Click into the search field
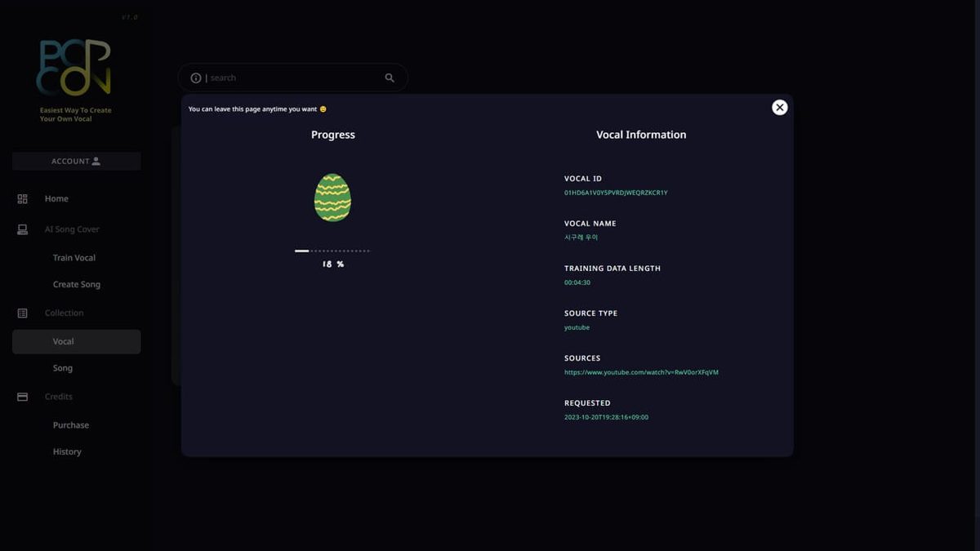The height and width of the screenshot is (551, 980). point(293,78)
